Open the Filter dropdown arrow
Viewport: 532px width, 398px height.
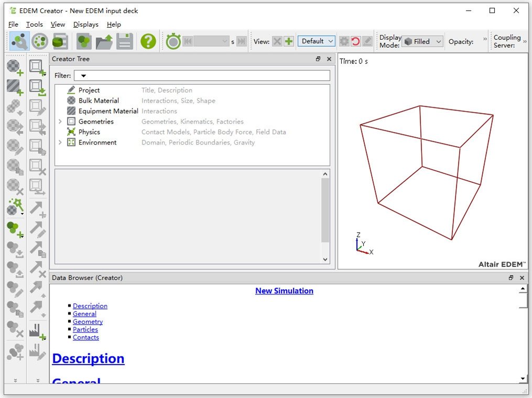[x=83, y=75]
